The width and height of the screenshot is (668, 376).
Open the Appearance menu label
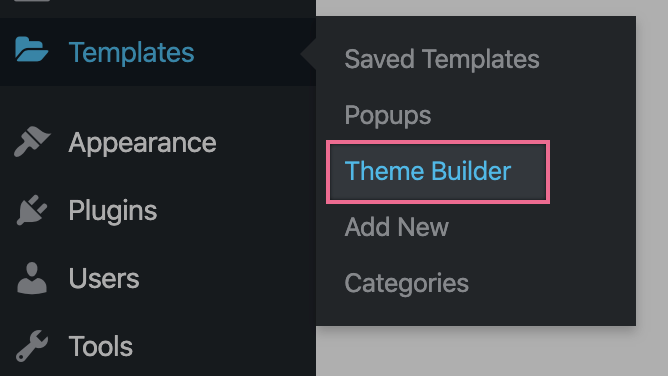142,143
